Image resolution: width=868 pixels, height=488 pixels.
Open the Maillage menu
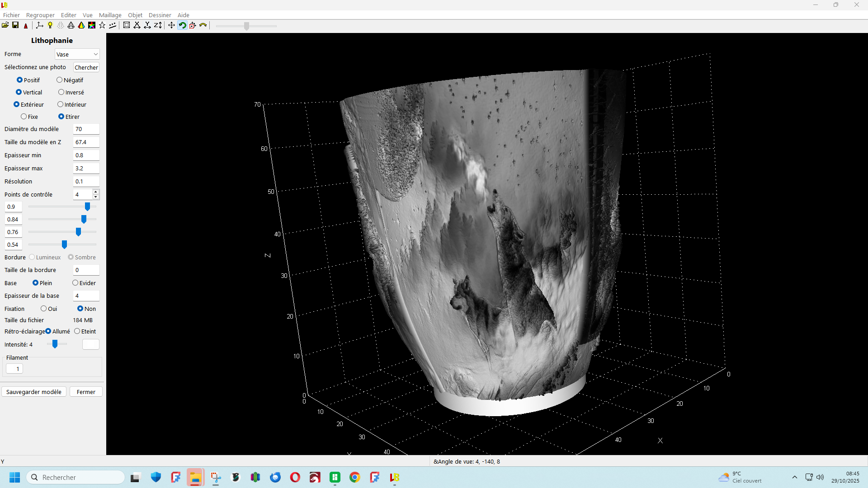click(x=110, y=15)
